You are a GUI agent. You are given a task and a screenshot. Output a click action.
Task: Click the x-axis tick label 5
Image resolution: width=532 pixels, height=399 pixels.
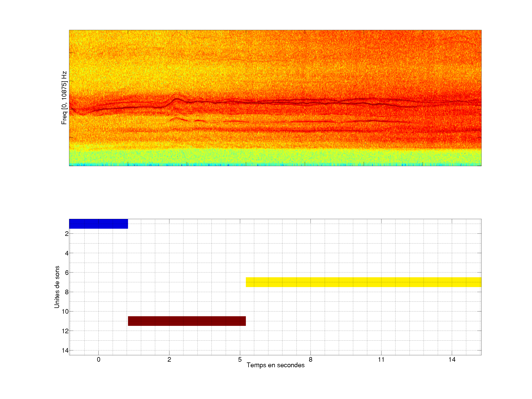click(x=240, y=359)
